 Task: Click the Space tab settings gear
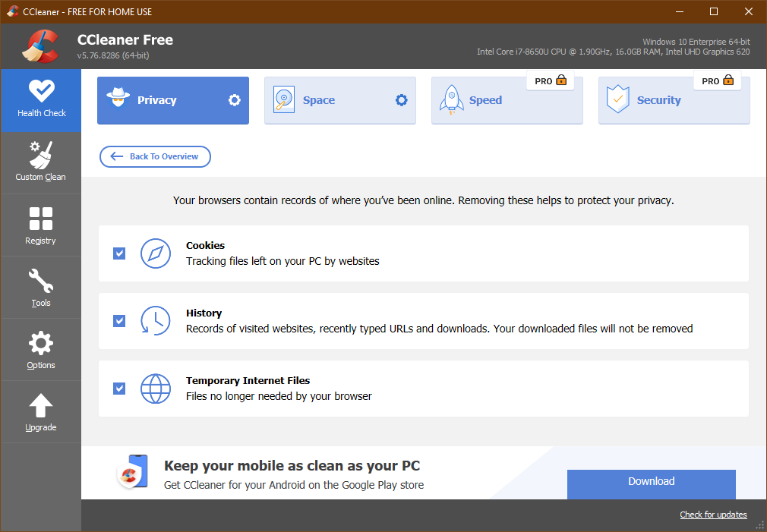402,100
